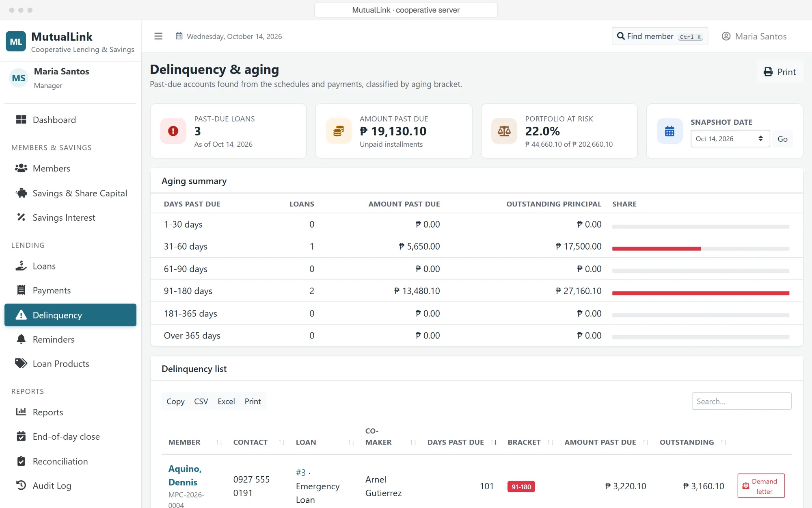Click the End-of-day close calendar icon
Viewport: 812px width, 508px height.
[x=21, y=436]
